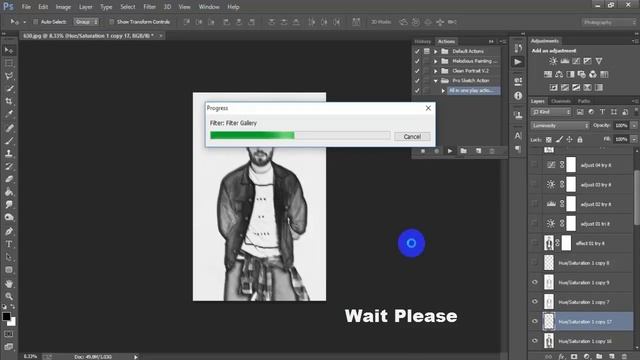Add a Levels adjustment
Viewport: 640px width, 360px height.
point(565,61)
